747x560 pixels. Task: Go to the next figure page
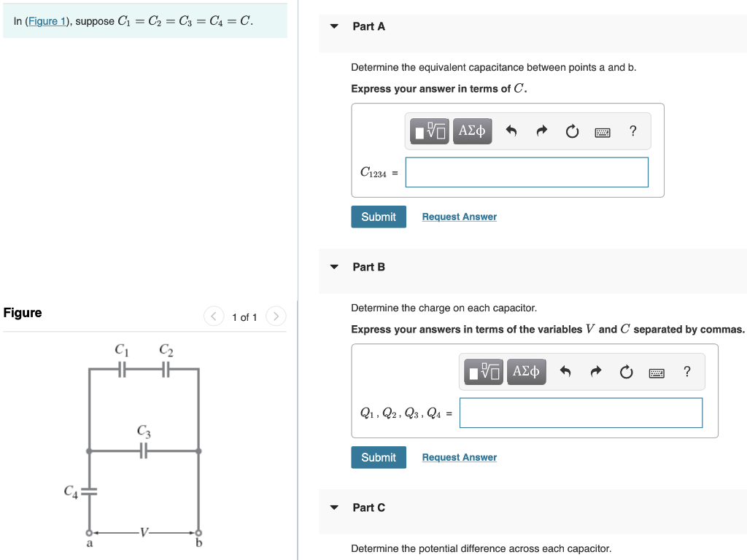click(276, 316)
